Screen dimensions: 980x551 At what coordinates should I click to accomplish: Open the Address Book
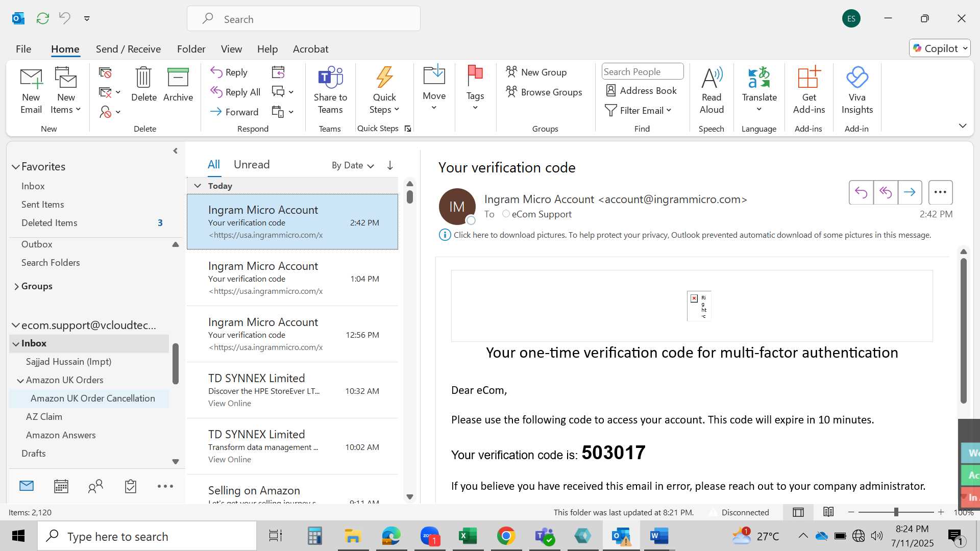point(641,91)
